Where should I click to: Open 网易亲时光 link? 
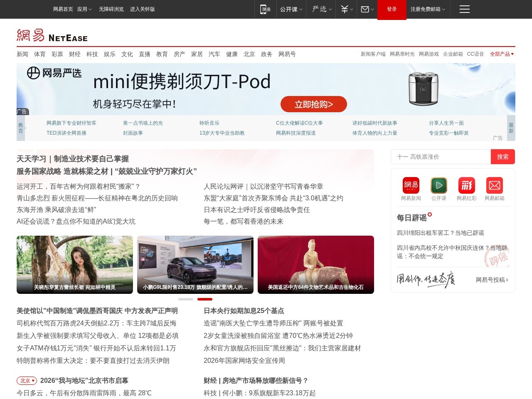tap(402, 54)
